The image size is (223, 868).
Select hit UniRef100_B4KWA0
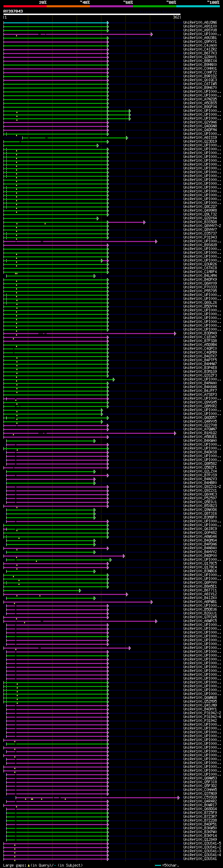coord(200,441)
